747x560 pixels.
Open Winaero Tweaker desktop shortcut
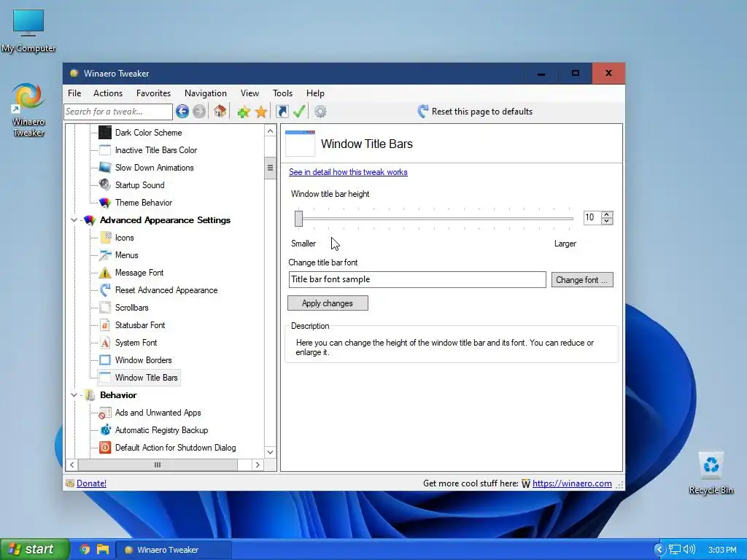click(x=28, y=109)
